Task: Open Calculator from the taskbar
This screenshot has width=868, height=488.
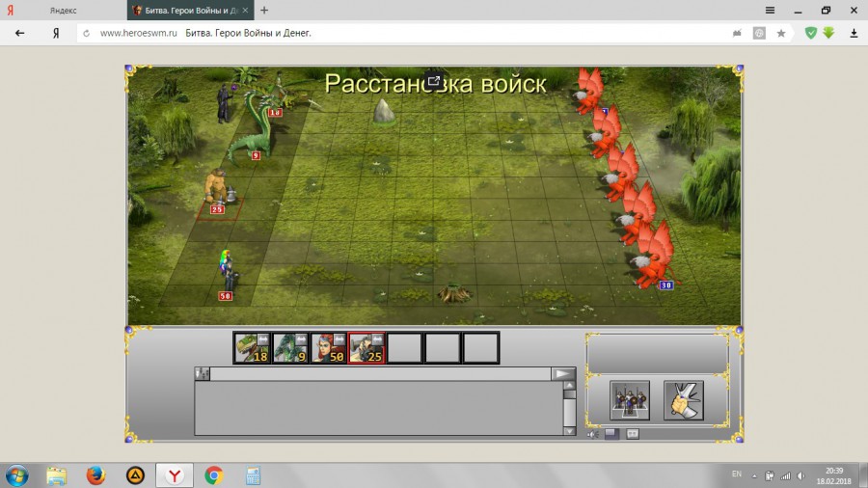Action: click(253, 475)
